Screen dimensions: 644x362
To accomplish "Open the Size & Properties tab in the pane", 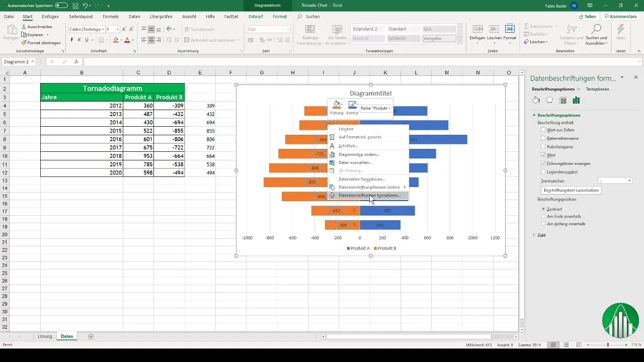I will click(563, 100).
